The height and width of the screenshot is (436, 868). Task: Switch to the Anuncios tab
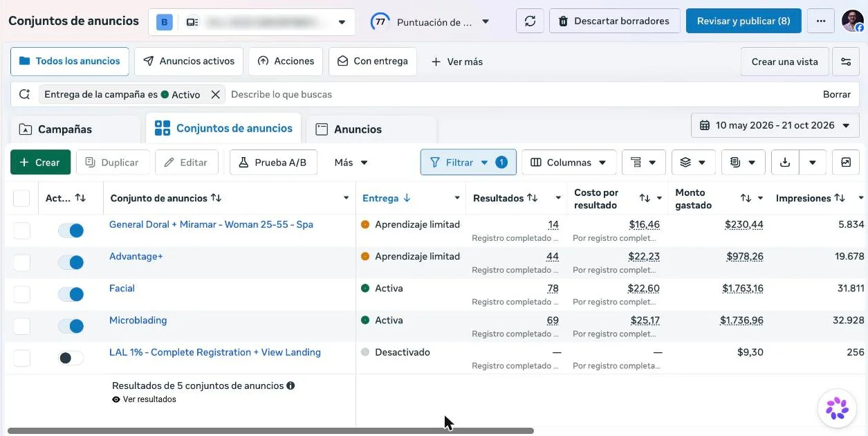(x=371, y=129)
